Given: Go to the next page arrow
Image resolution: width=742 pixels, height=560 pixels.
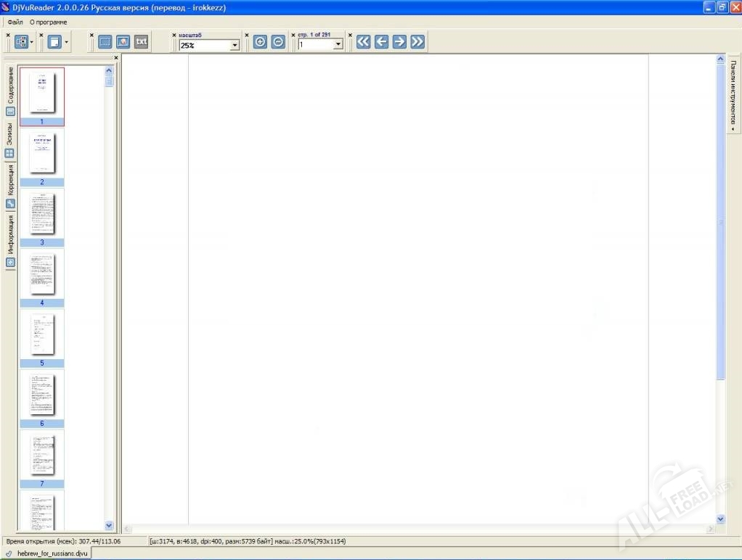Looking at the screenshot, I should click(x=399, y=42).
